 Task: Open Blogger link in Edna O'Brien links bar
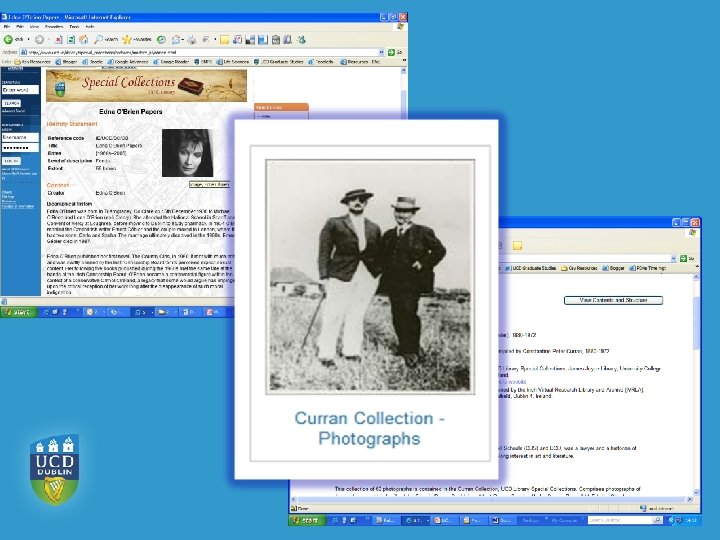67,62
